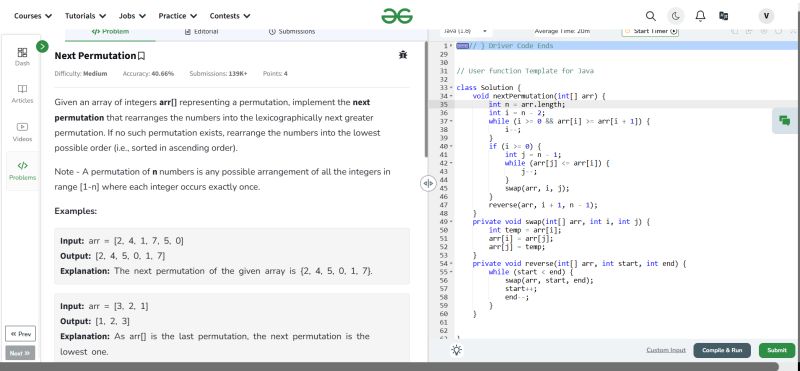The width and height of the screenshot is (800, 371).
Task: Click the bug report icon
Action: click(x=403, y=55)
